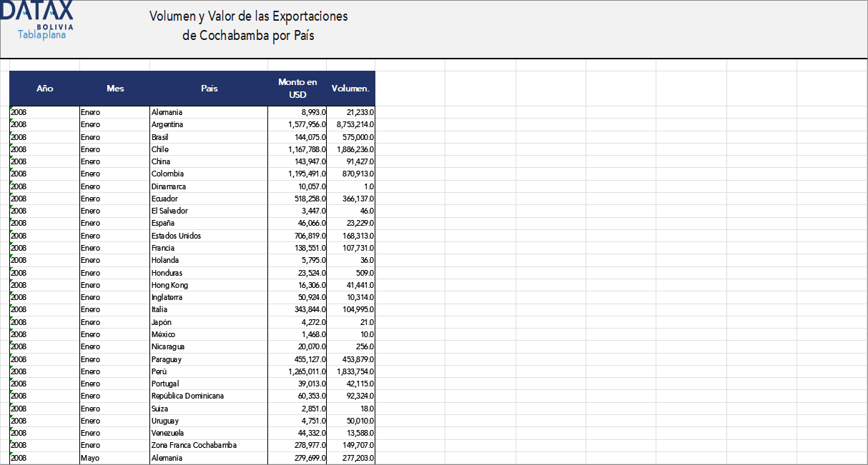868x465 pixels.
Task: Select the Colombia country cell
Action: (x=209, y=174)
